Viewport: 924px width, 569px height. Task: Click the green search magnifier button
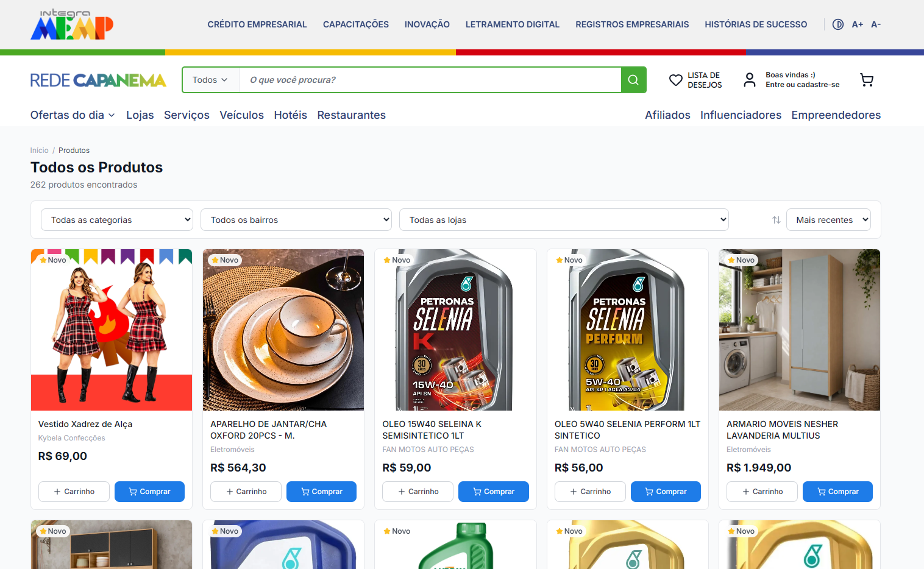[633, 80]
